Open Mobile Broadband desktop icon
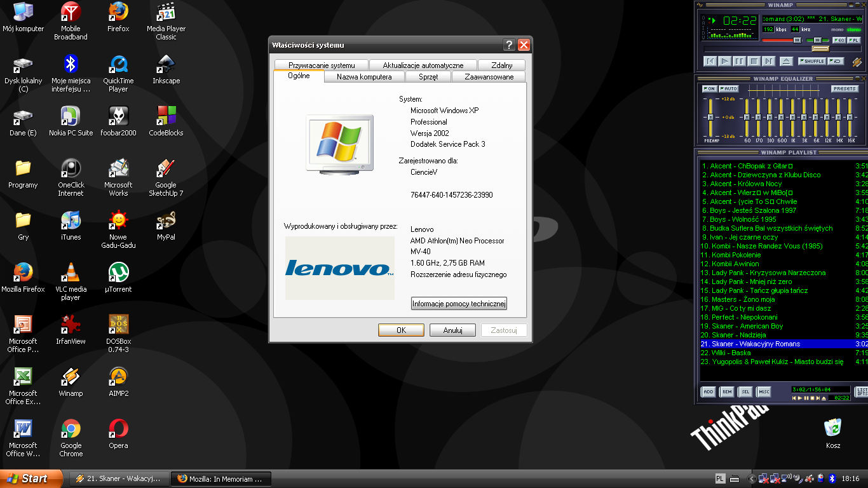Image resolution: width=868 pixels, height=488 pixels. pyautogui.click(x=71, y=22)
